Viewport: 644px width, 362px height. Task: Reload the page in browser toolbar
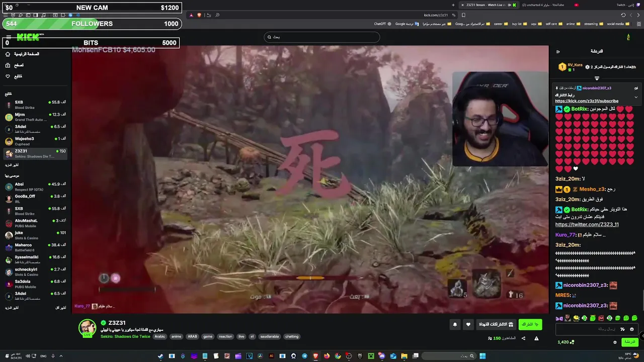click(x=623, y=15)
